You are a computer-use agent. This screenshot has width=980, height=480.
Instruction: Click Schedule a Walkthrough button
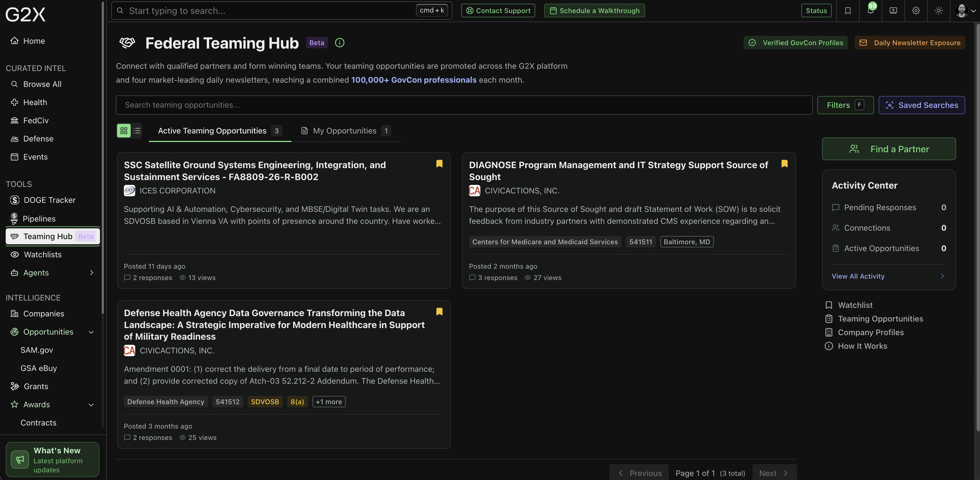pos(594,11)
